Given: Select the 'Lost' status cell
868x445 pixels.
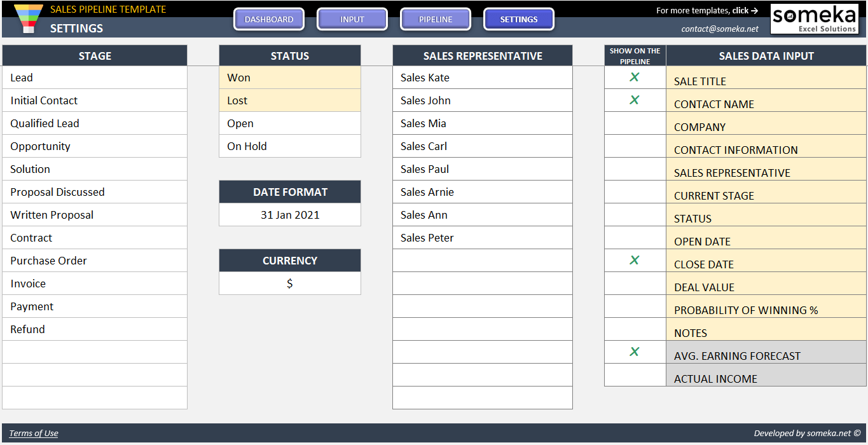Looking at the screenshot, I should click(290, 100).
